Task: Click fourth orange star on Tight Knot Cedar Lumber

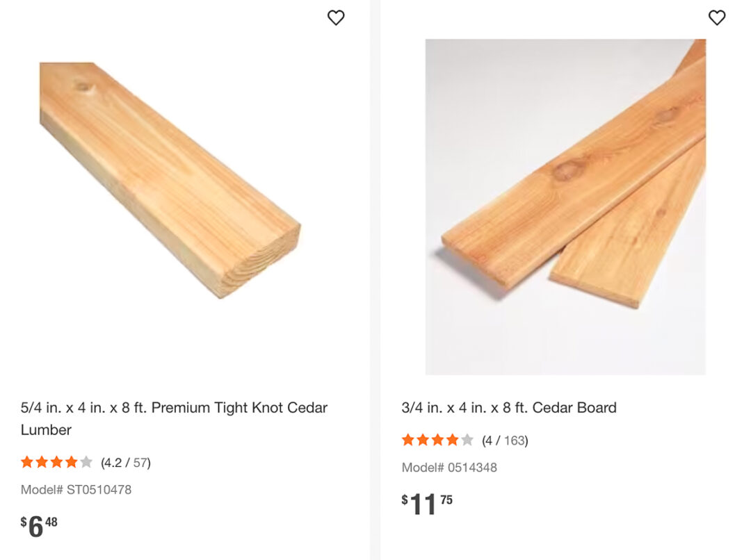Action: (71, 462)
